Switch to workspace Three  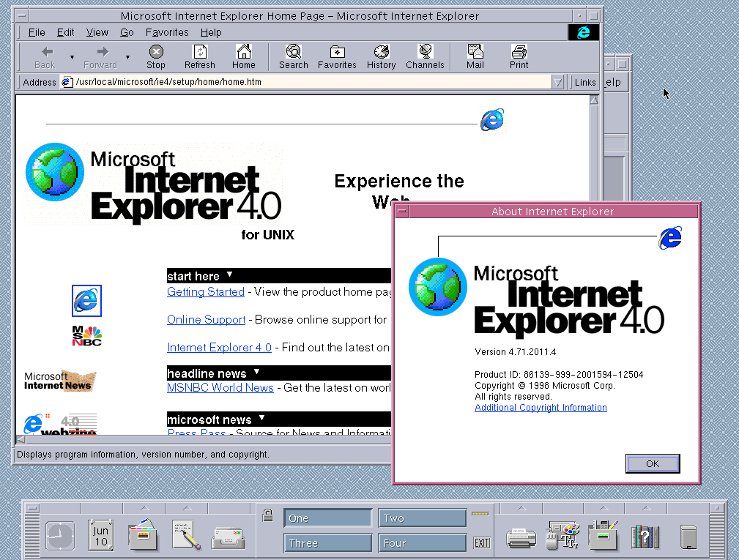click(327, 543)
